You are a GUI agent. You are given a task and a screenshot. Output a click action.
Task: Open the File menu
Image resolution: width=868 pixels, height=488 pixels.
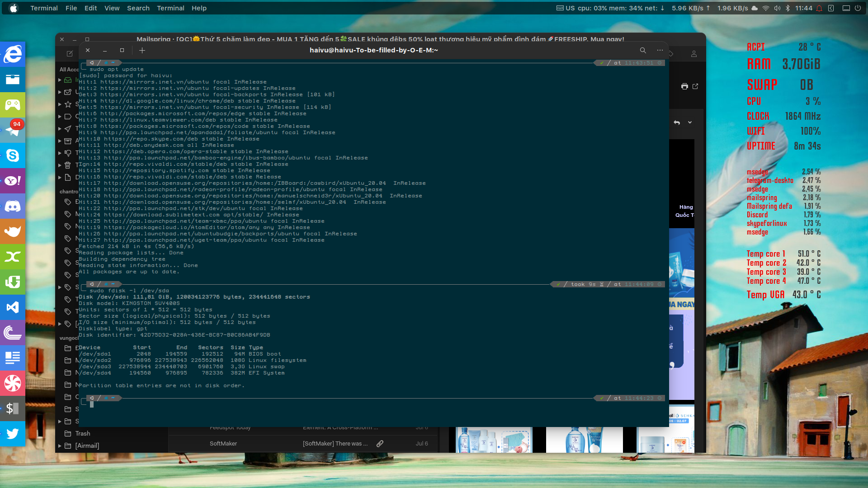[x=71, y=8]
